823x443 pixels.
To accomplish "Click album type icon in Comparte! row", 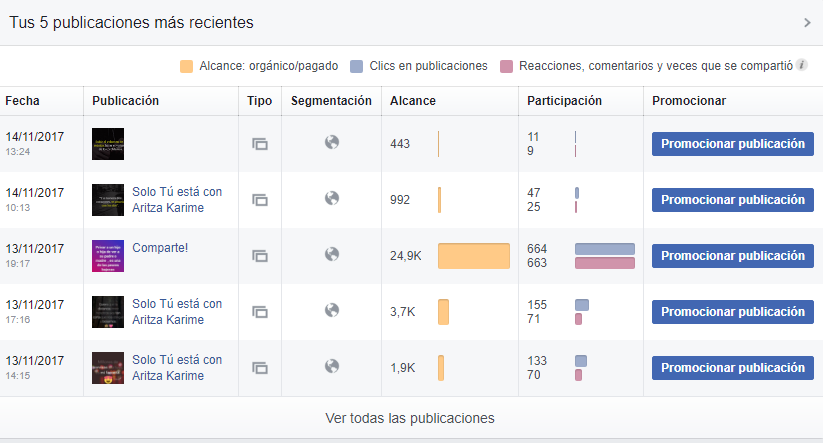I will [x=260, y=256].
